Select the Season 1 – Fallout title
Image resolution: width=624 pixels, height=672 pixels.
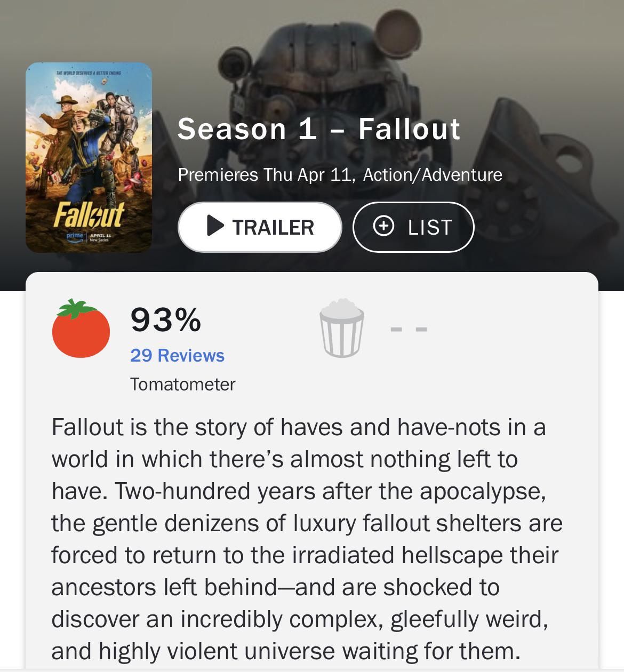pyautogui.click(x=319, y=129)
